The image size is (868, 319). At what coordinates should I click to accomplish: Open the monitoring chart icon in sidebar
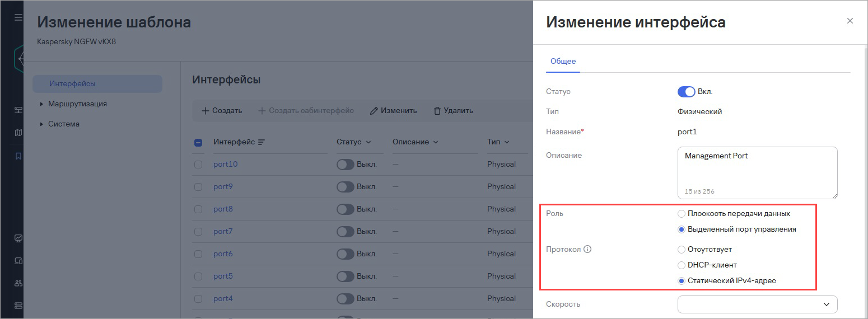18,238
